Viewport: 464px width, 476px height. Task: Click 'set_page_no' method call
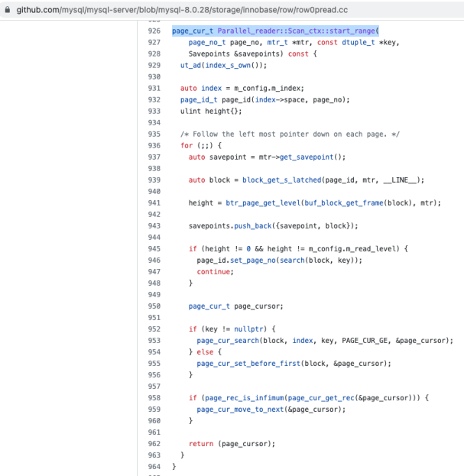click(x=253, y=261)
